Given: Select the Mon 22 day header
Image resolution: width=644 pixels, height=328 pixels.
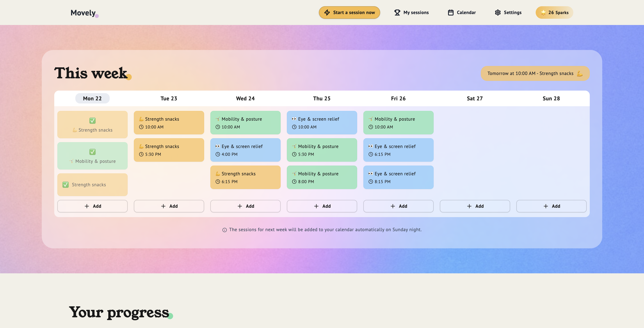Looking at the screenshot, I should point(92,99).
